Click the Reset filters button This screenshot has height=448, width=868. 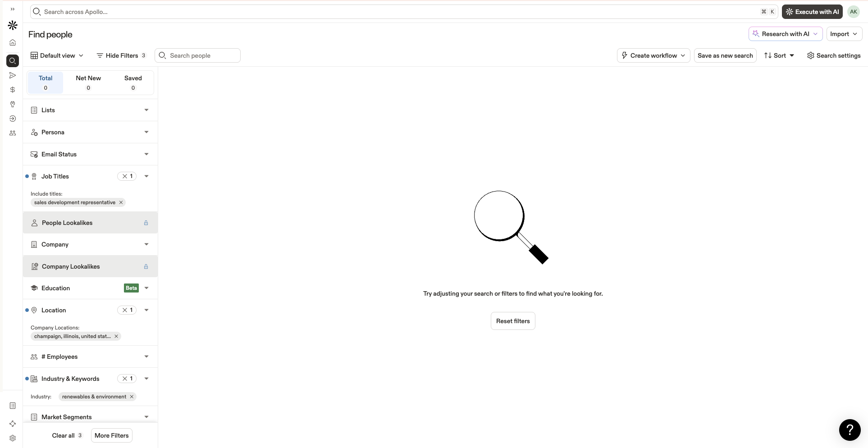(x=512, y=321)
